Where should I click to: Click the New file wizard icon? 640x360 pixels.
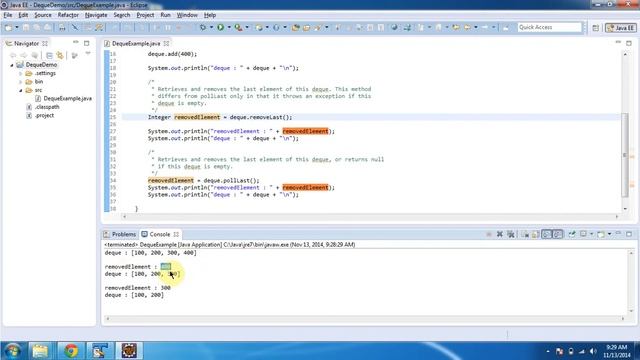[x=8, y=27]
